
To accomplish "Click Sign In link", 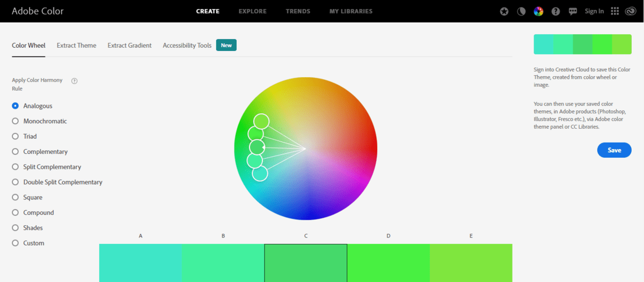I will tap(594, 11).
